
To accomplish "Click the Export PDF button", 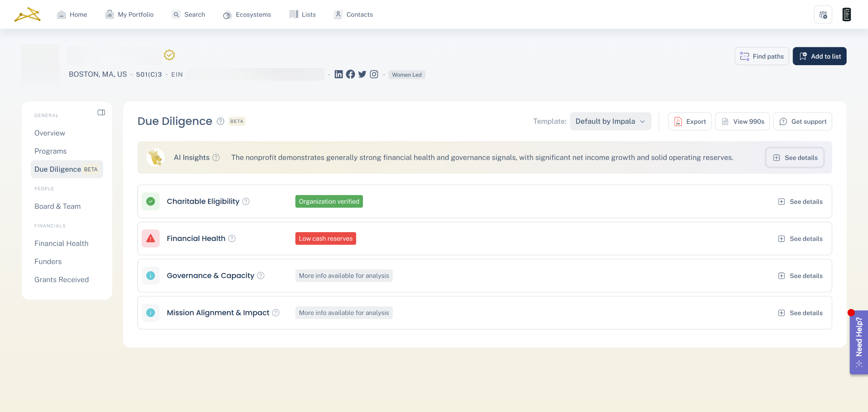I will [x=690, y=121].
